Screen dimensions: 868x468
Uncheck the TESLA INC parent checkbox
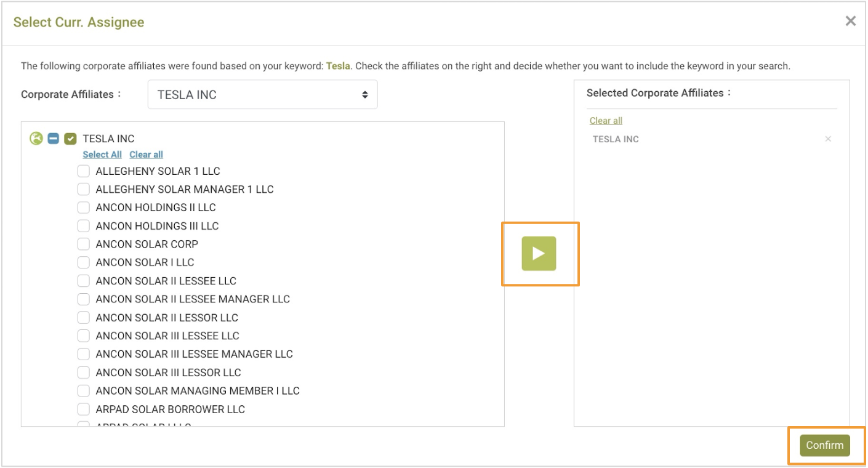(70, 139)
